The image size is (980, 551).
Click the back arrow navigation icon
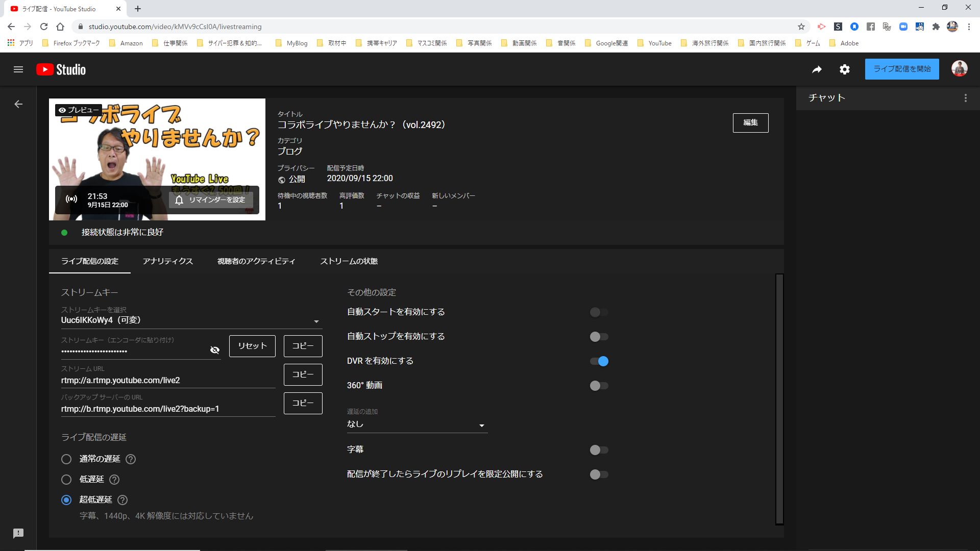[x=18, y=104]
